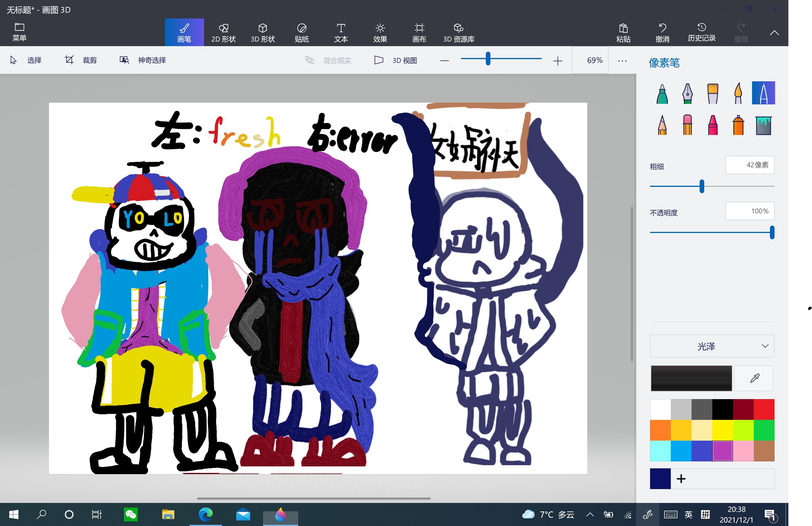Click the 粗细 thickness slider handle

click(x=701, y=187)
